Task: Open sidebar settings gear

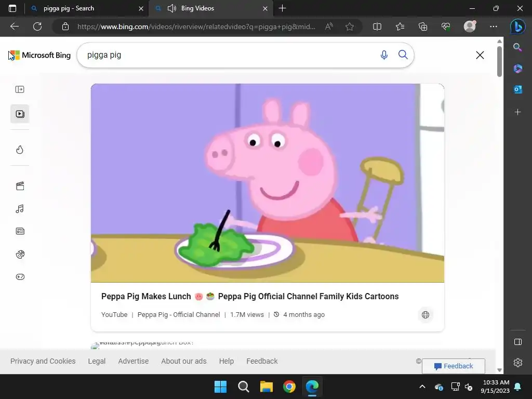Action: (x=518, y=363)
